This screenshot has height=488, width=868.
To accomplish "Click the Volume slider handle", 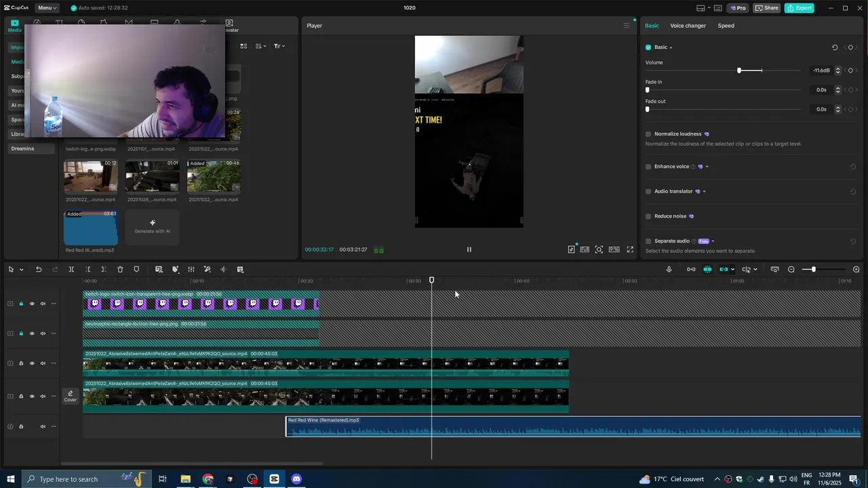I will [x=739, y=70].
